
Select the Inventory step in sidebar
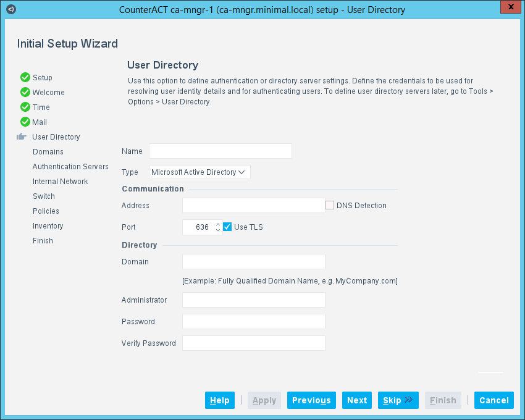(x=48, y=225)
